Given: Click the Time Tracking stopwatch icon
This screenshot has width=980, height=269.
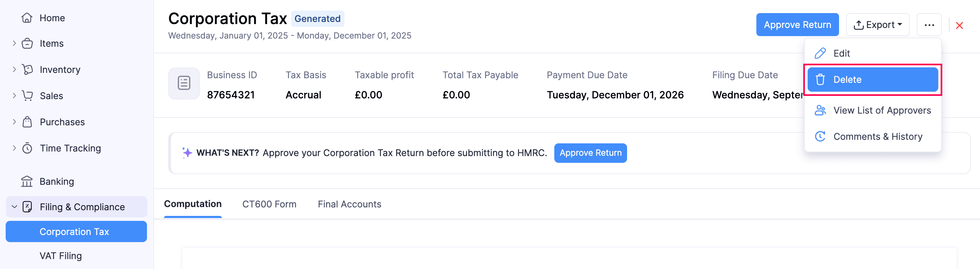Looking at the screenshot, I should 26,148.
